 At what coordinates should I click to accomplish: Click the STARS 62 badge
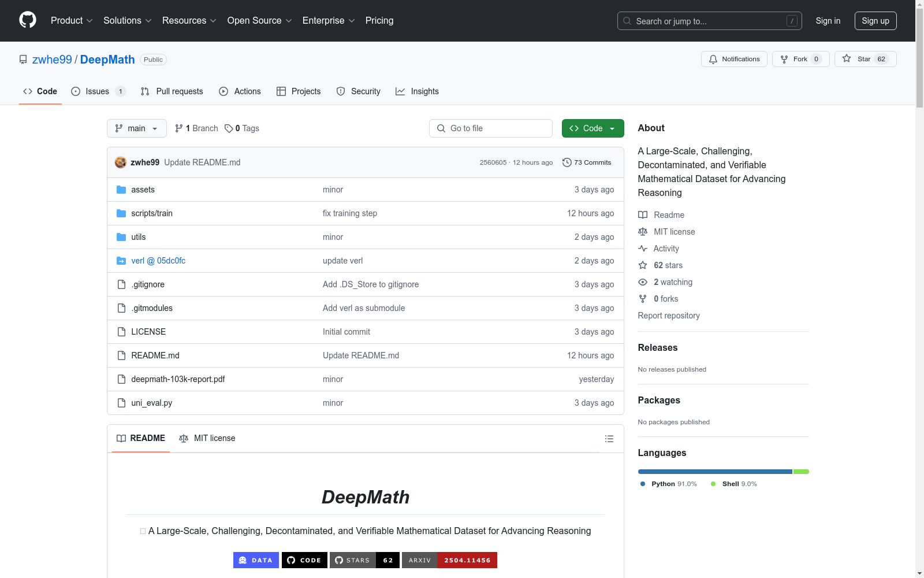pyautogui.click(x=364, y=560)
